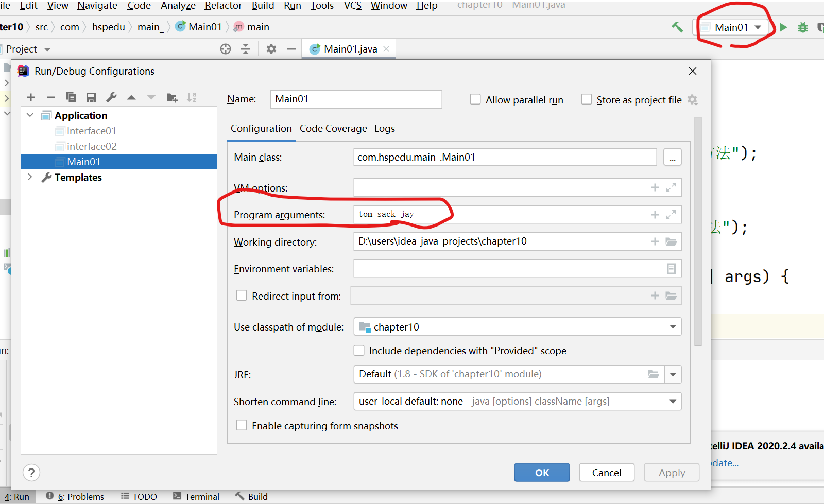The width and height of the screenshot is (824, 504).
Task: Browse for Working directory folder icon
Action: [671, 241]
